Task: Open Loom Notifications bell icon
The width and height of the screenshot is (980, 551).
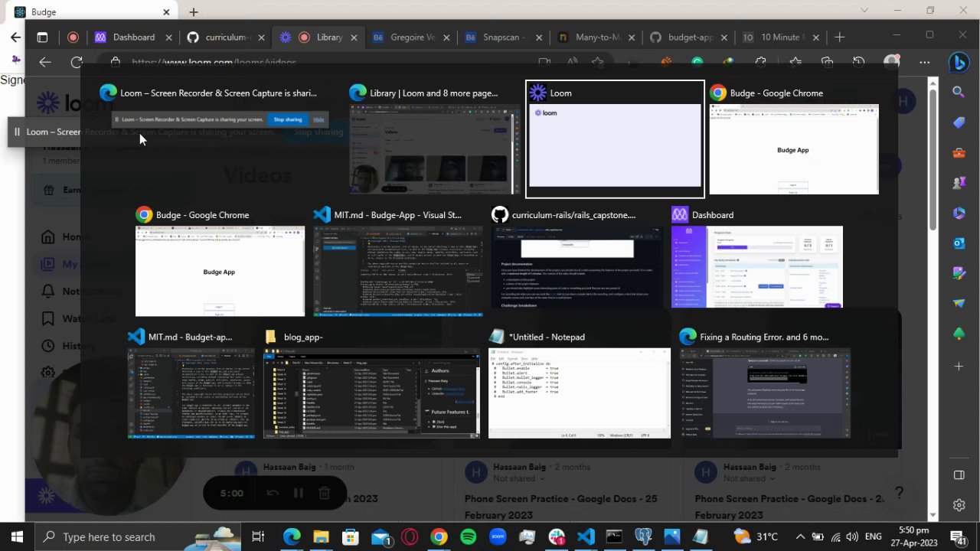Action: coord(48,292)
